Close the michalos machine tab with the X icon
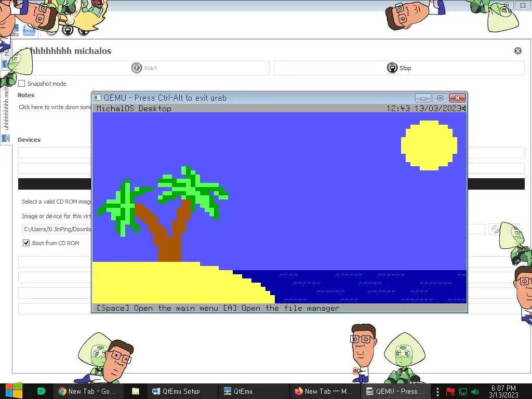This screenshot has width=532, height=399. coord(518,51)
